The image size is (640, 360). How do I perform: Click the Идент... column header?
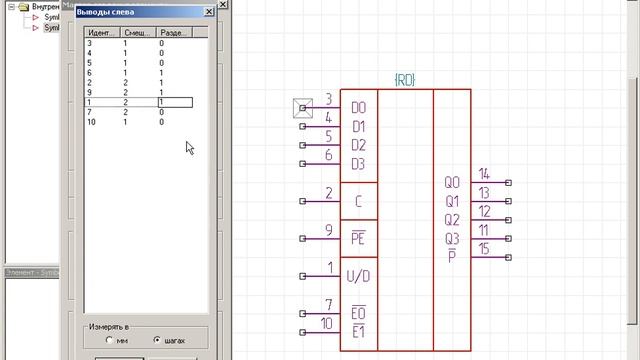(102, 33)
